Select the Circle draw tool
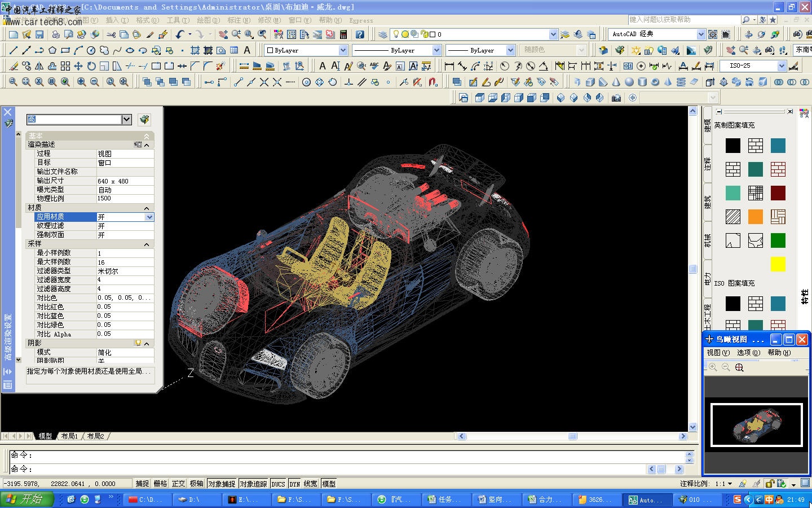Image resolution: width=812 pixels, height=508 pixels. click(x=91, y=50)
